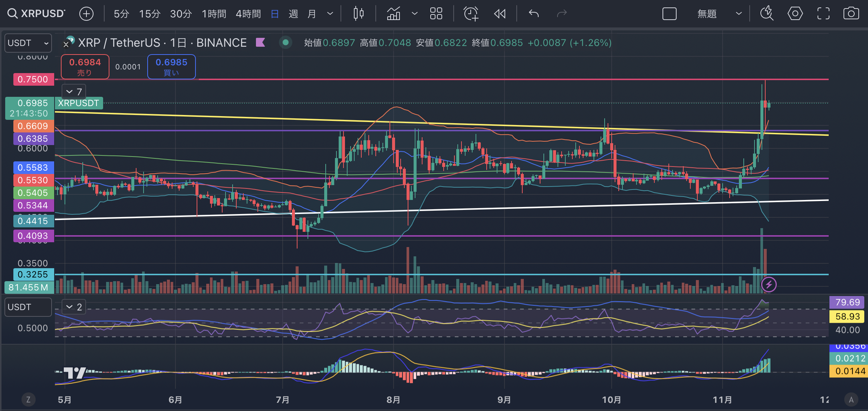The height and width of the screenshot is (411, 868).
Task: Click the 81.455 M volume label
Action: point(29,287)
